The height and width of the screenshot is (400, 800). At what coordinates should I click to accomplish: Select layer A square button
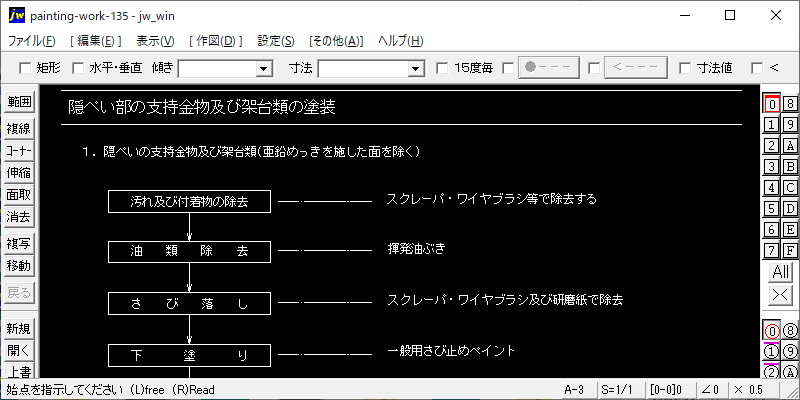click(x=790, y=145)
